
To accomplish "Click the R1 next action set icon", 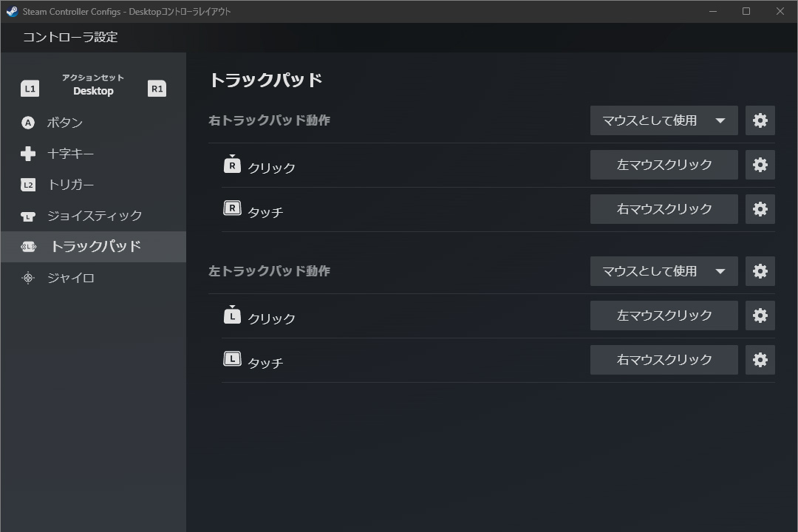I will pyautogui.click(x=157, y=89).
